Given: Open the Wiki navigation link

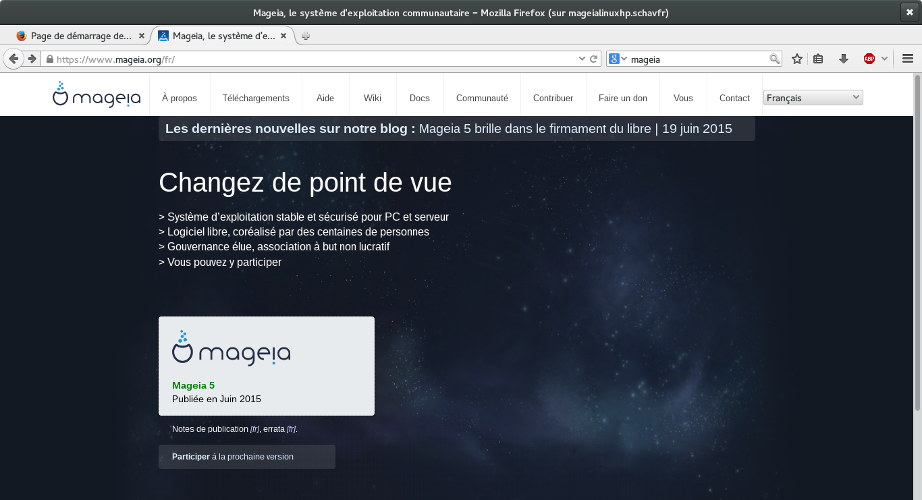Looking at the screenshot, I should pyautogui.click(x=372, y=98).
